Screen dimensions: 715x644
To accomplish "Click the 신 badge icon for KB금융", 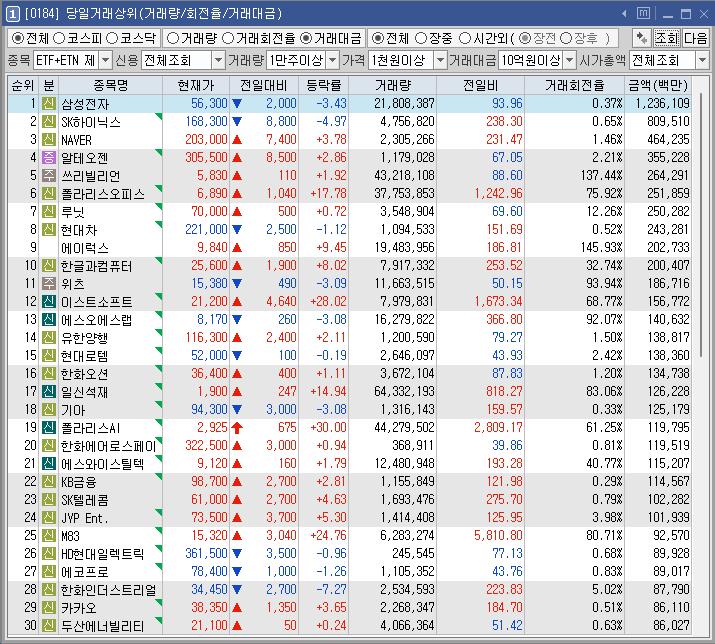I will click(x=49, y=481).
